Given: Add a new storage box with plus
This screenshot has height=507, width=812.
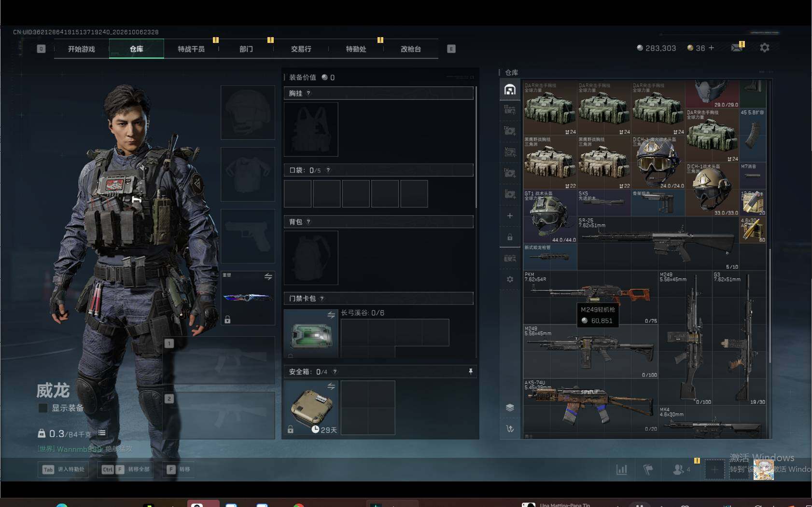Looking at the screenshot, I should coord(510,216).
